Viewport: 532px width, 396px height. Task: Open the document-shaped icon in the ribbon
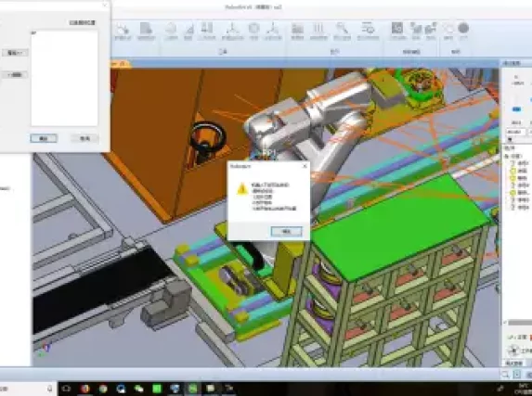pos(146,29)
